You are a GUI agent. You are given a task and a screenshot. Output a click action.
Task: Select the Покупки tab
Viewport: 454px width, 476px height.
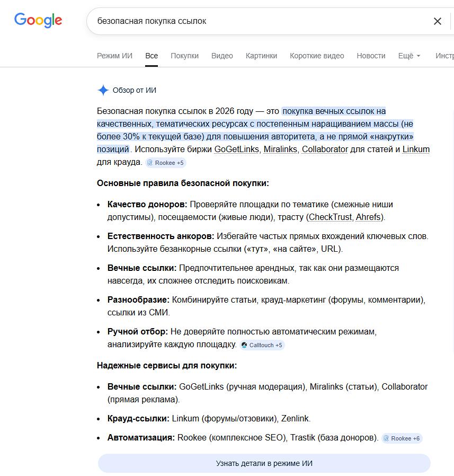[184, 56]
